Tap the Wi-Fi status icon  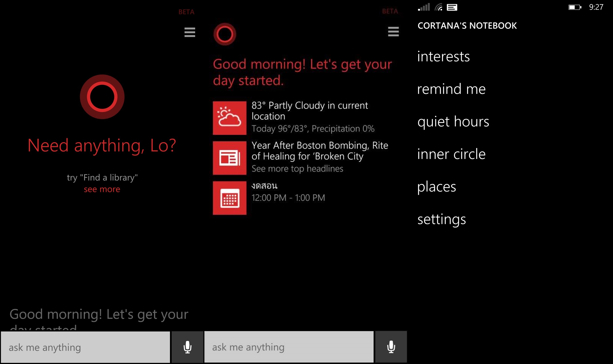coord(439,7)
